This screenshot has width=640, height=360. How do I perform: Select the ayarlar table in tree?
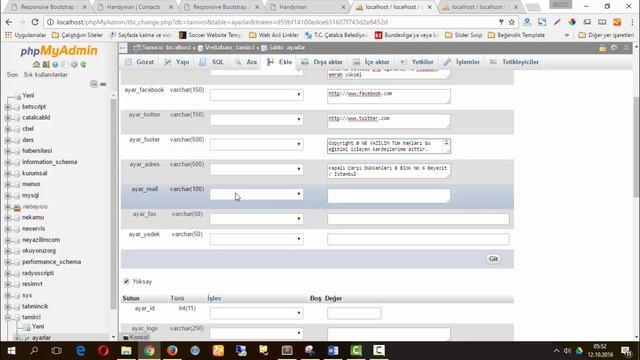[41, 338]
